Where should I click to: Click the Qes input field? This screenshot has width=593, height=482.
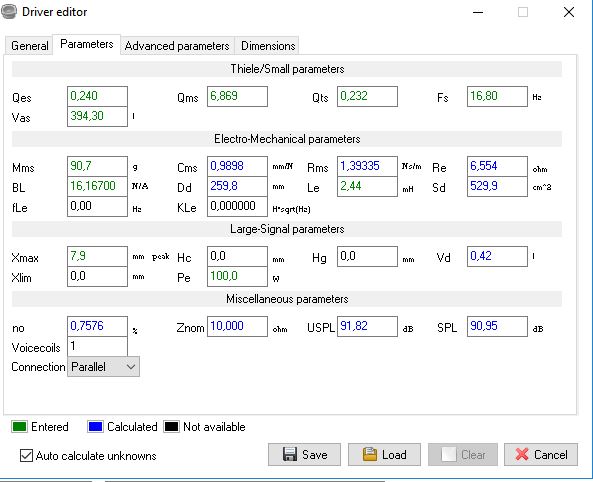(97, 96)
